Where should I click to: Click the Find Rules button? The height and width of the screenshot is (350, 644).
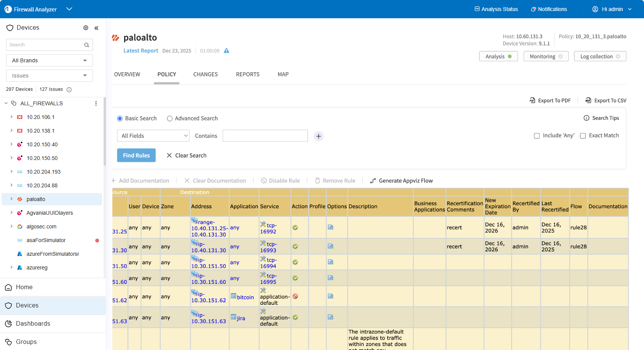(136, 155)
